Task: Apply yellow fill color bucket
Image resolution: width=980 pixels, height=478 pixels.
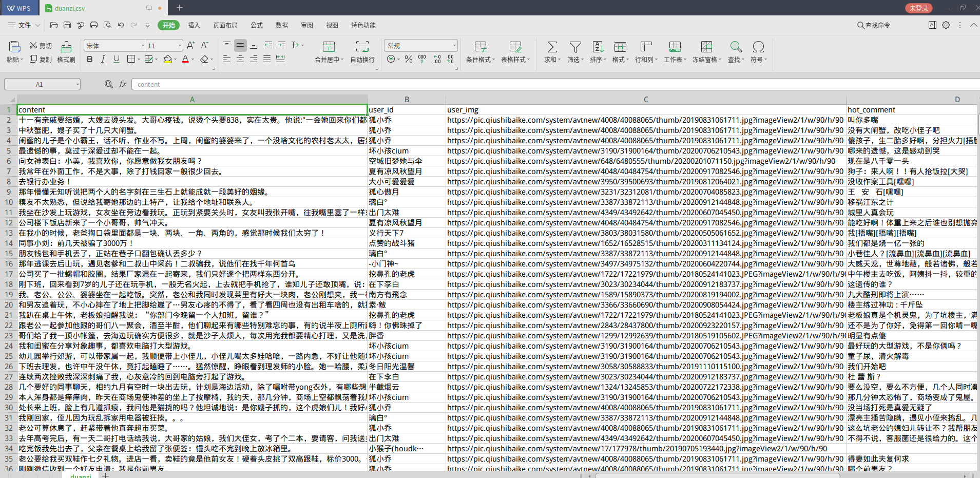Action: pyautogui.click(x=167, y=60)
